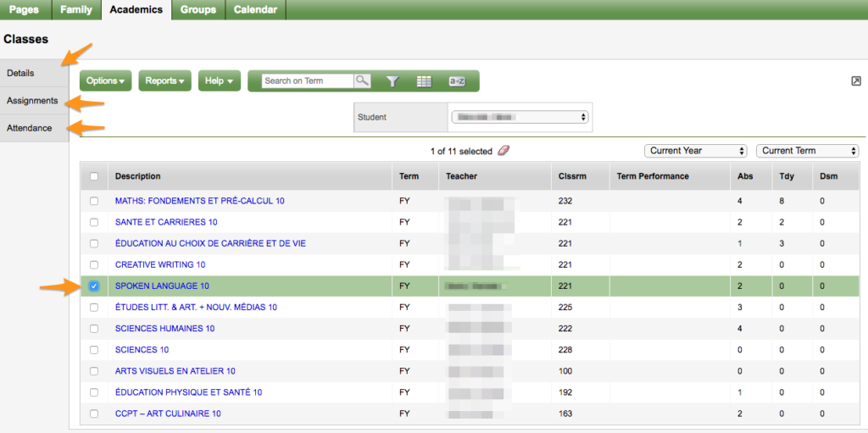Click the field set grid icon
This screenshot has height=433, width=868.
click(x=424, y=81)
